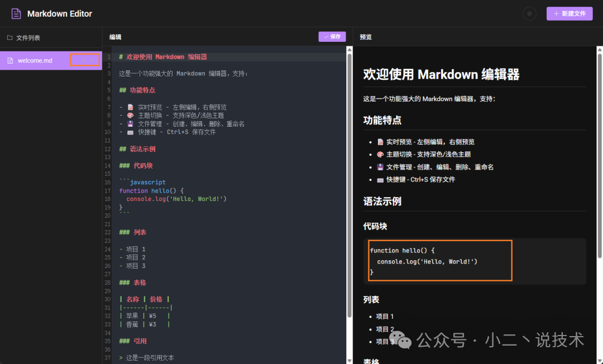
Task: Click preview heading '欢迎使用 Markdown 编辑器'
Action: tap(441, 75)
